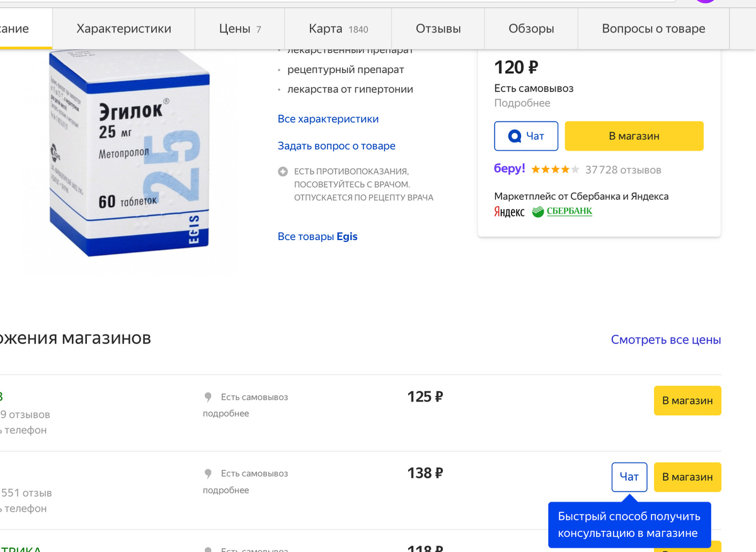Click the star rating near 37 728 отзывов
756x552 pixels.
[555, 170]
